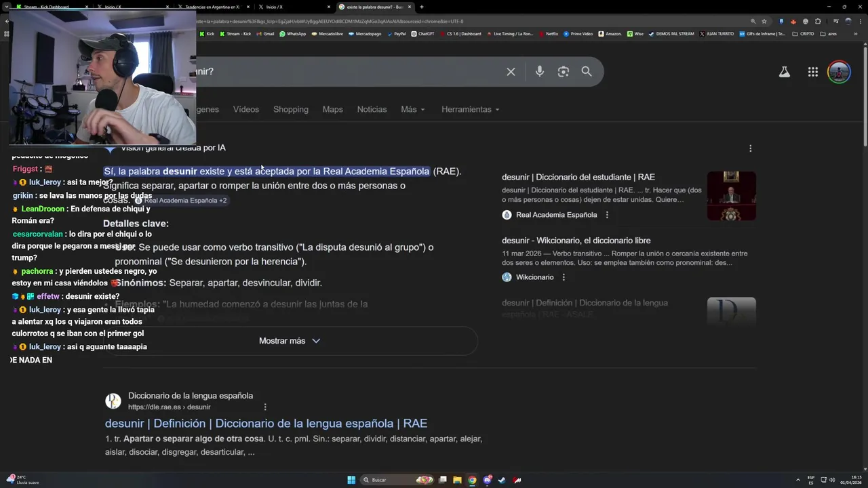Open the Wise bookmark
This screenshot has width=868, height=488.
(635, 33)
